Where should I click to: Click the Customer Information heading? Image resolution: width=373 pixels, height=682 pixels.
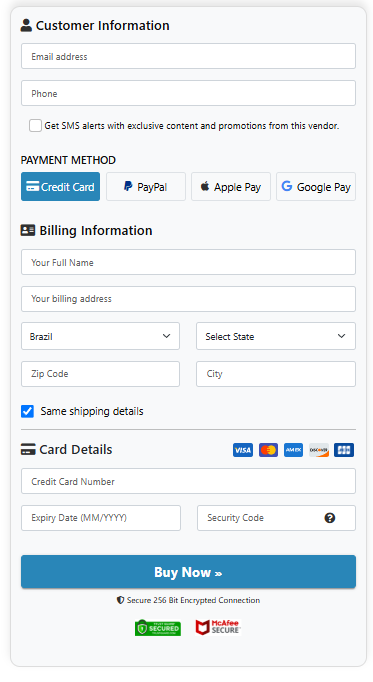(103, 25)
